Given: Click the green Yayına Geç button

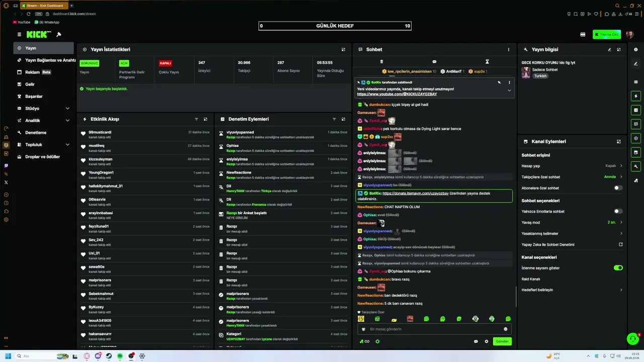Looking at the screenshot, I should (x=606, y=35).
